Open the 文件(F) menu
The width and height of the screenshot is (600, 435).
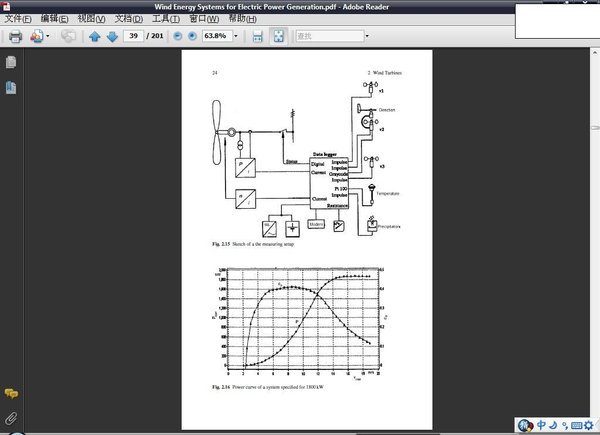point(20,19)
